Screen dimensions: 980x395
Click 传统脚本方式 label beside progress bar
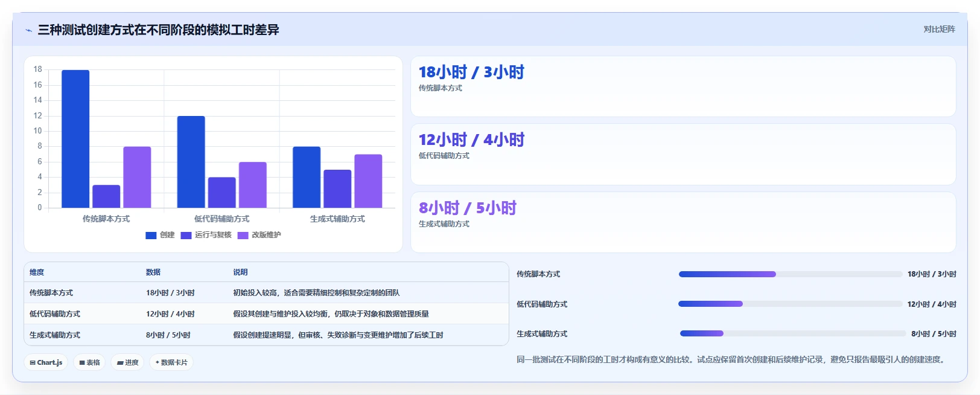(x=538, y=274)
